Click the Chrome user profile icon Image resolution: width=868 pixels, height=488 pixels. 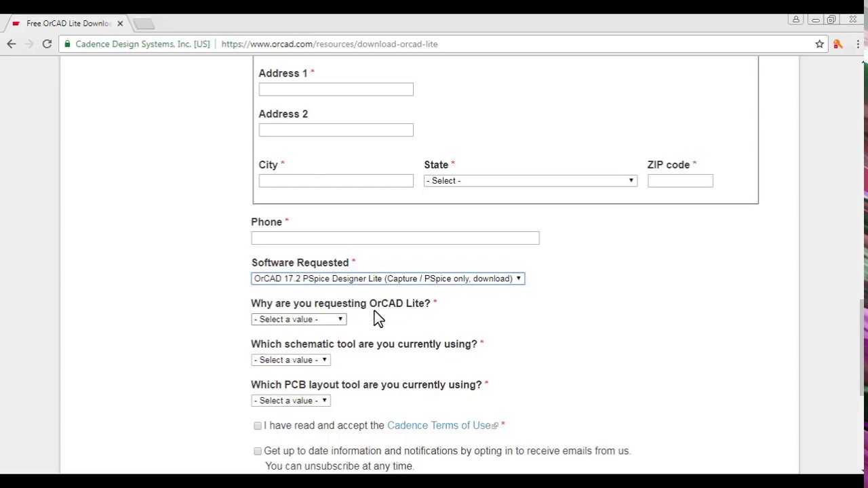tap(796, 20)
